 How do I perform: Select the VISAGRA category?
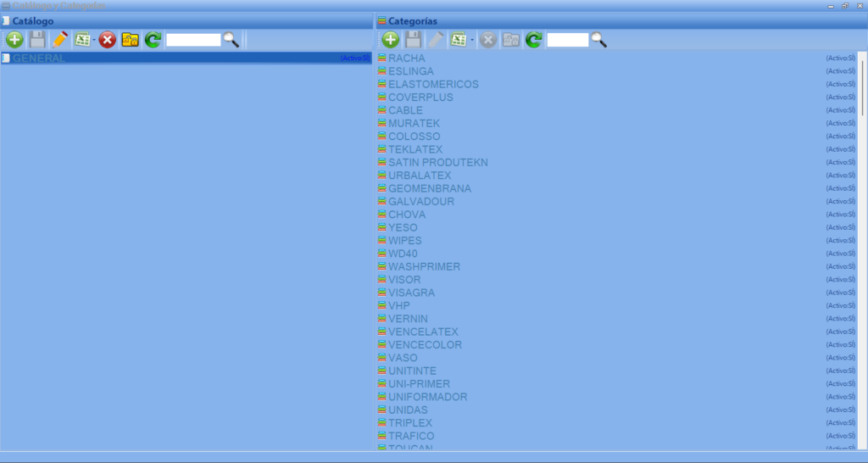click(x=617, y=293)
